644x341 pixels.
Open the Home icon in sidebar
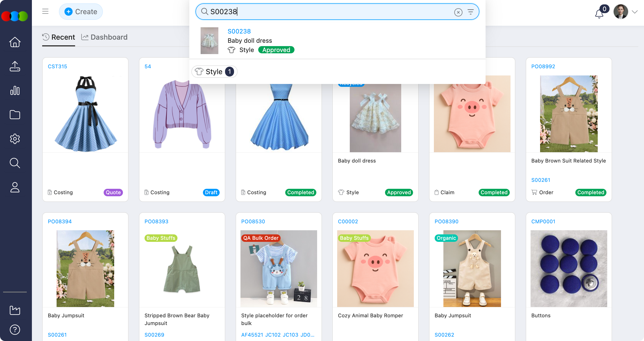coord(15,42)
